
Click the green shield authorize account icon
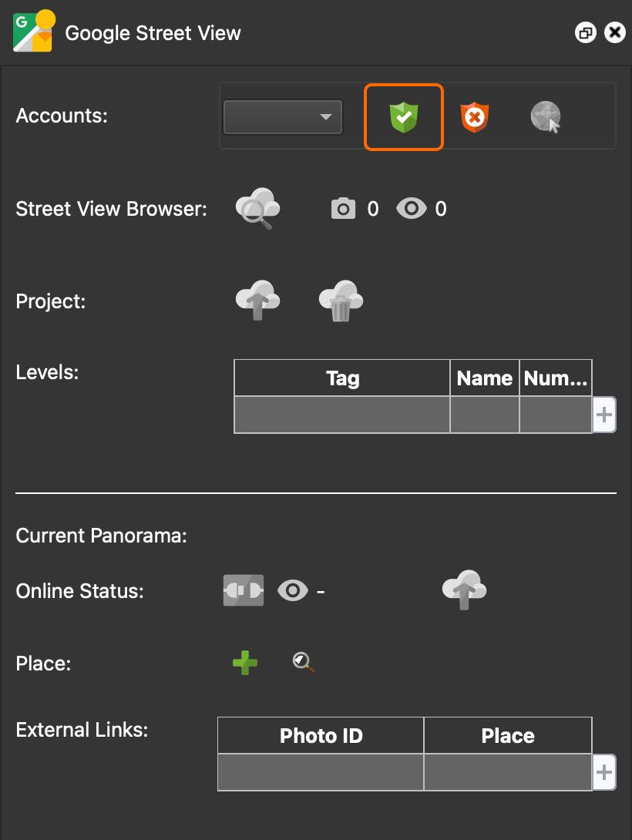click(404, 117)
